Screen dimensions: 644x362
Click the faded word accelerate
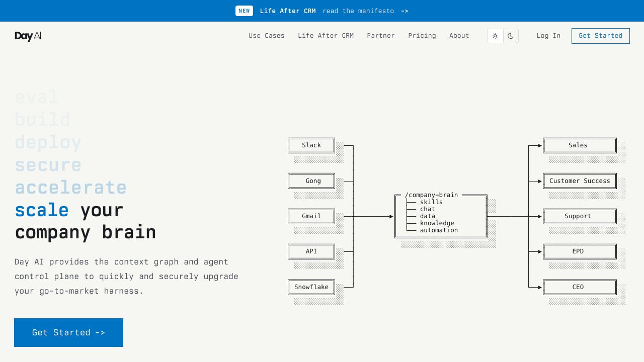[x=70, y=187]
